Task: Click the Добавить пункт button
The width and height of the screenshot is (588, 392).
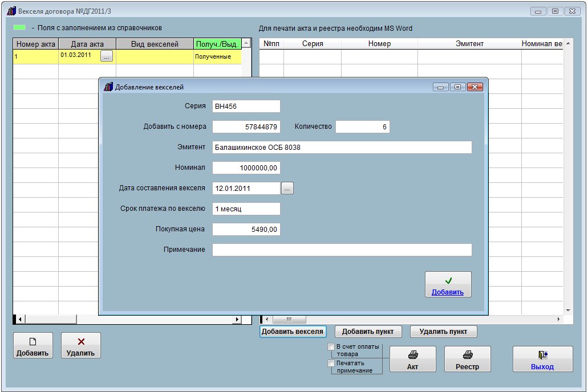Action: point(368,332)
